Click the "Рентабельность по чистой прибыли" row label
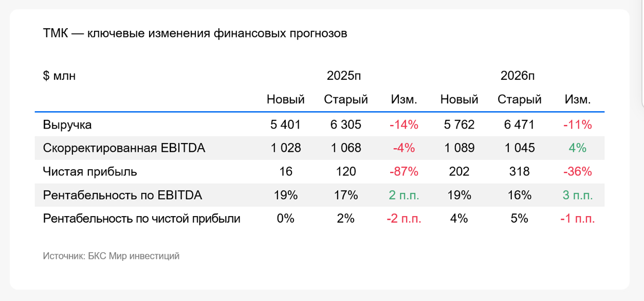This screenshot has height=301, width=644. 142,219
